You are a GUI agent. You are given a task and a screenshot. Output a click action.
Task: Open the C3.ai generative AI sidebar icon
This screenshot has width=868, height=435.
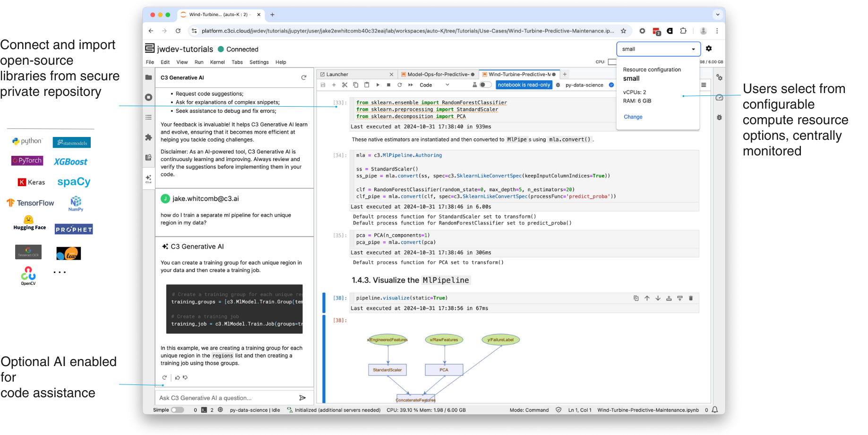(148, 179)
